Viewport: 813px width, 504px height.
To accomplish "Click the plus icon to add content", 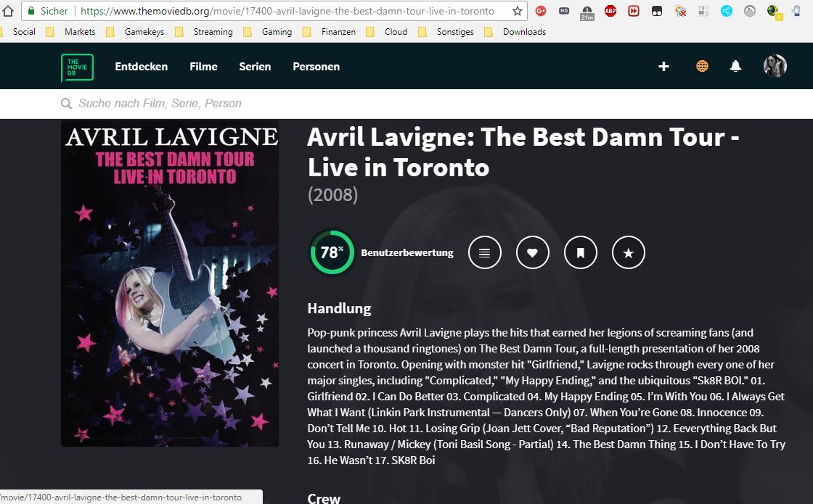I will [x=663, y=66].
